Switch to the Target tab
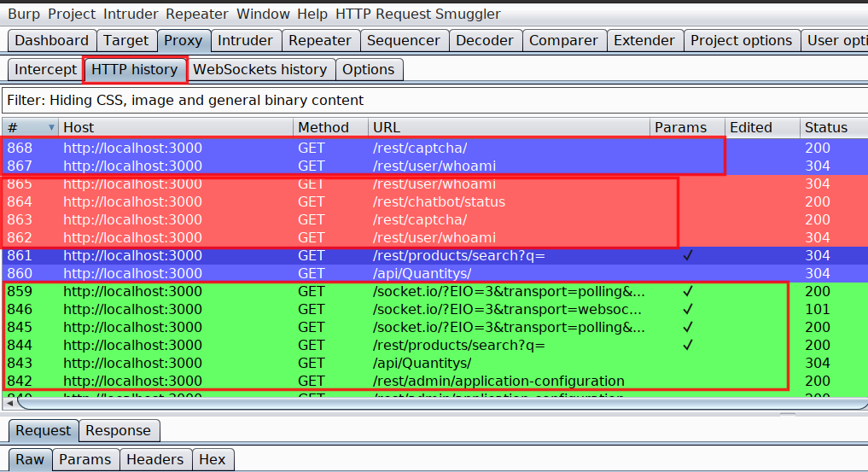868x472 pixels. [125, 40]
